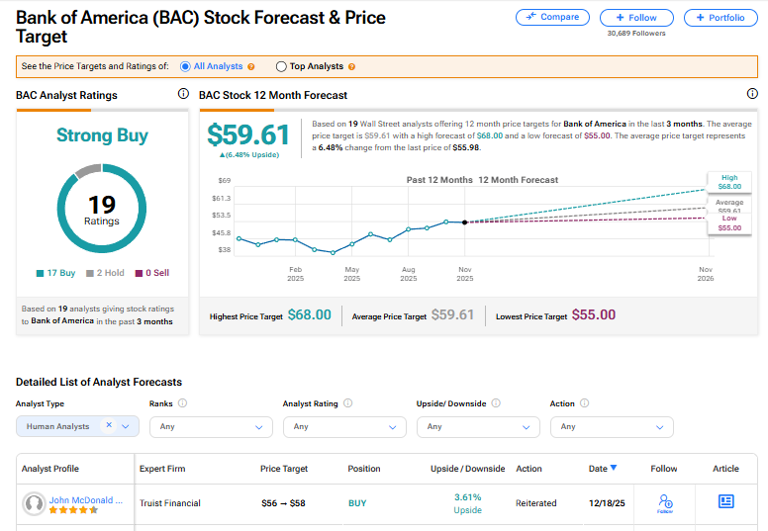Add stock using the Portfolio button

[x=720, y=17]
